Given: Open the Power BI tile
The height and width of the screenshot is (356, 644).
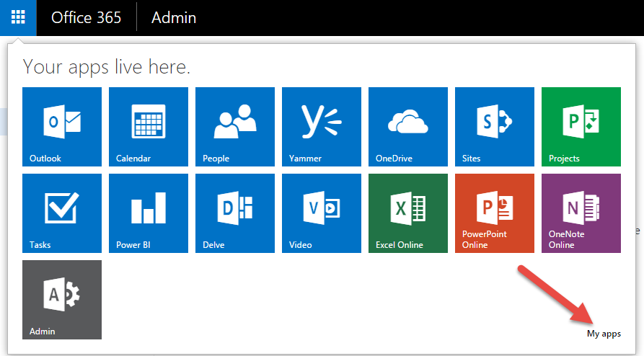Looking at the screenshot, I should (149, 213).
